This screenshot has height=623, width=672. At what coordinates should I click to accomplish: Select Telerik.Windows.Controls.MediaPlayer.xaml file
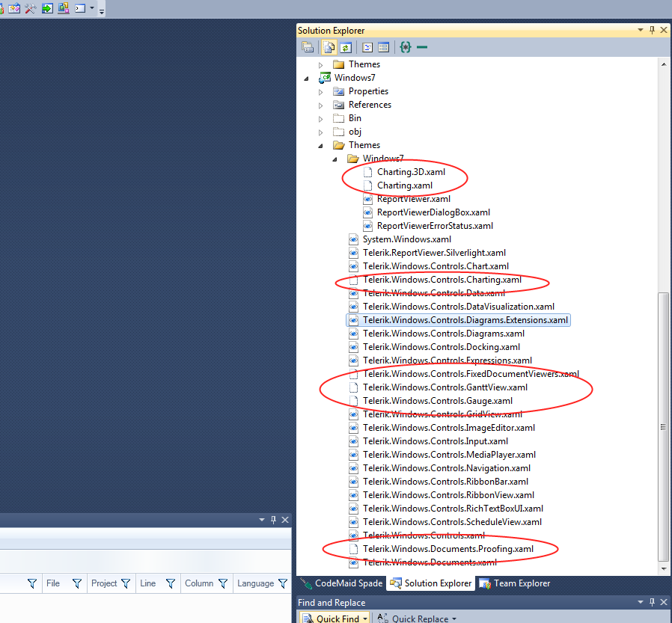(x=449, y=455)
